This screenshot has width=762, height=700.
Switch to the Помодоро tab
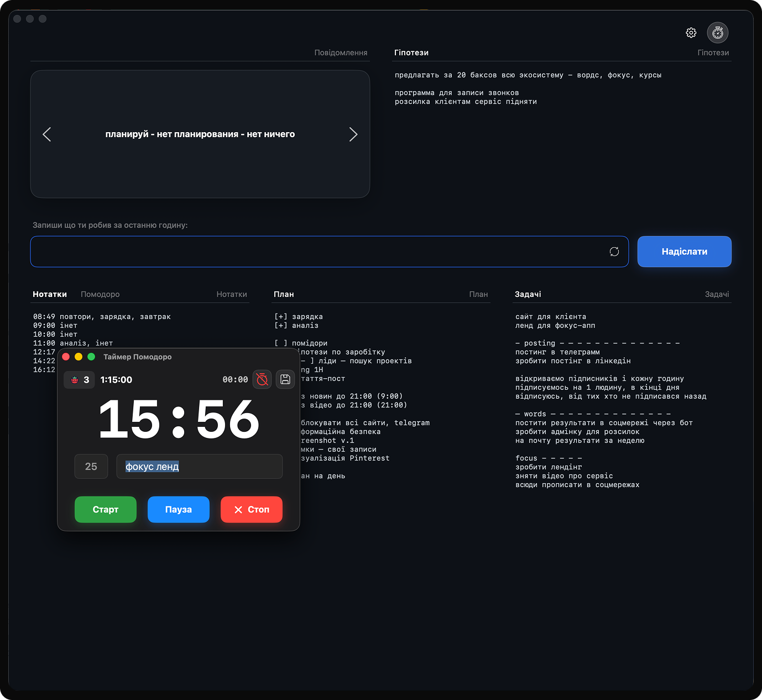click(x=100, y=294)
